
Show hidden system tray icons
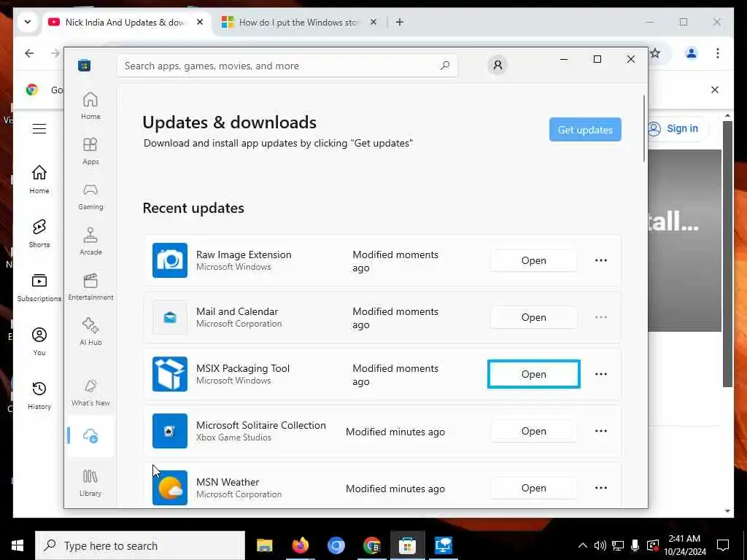click(582, 545)
